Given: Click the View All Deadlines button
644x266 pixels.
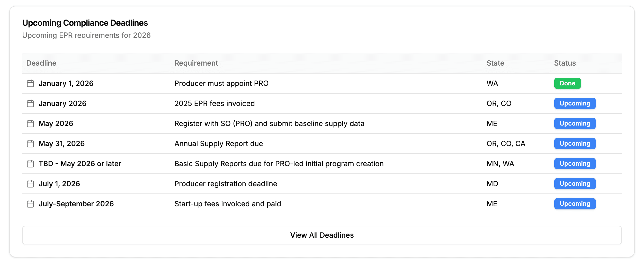Looking at the screenshot, I should 322,235.
